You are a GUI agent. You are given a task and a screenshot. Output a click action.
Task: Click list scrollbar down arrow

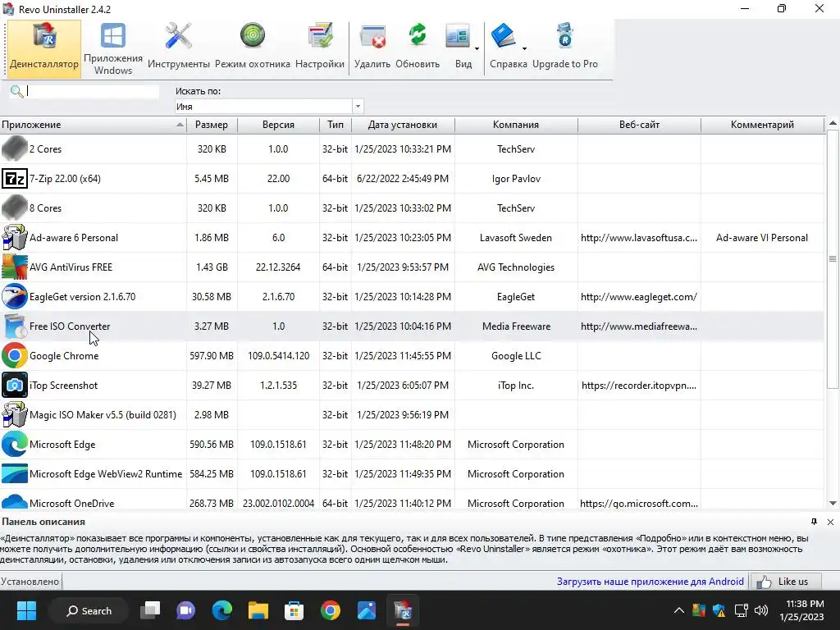coord(833,503)
